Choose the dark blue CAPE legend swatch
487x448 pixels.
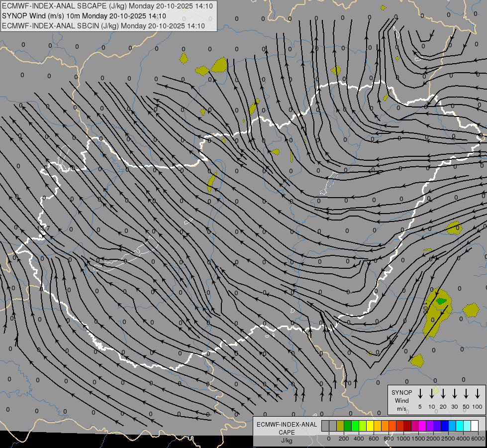click(x=445, y=426)
